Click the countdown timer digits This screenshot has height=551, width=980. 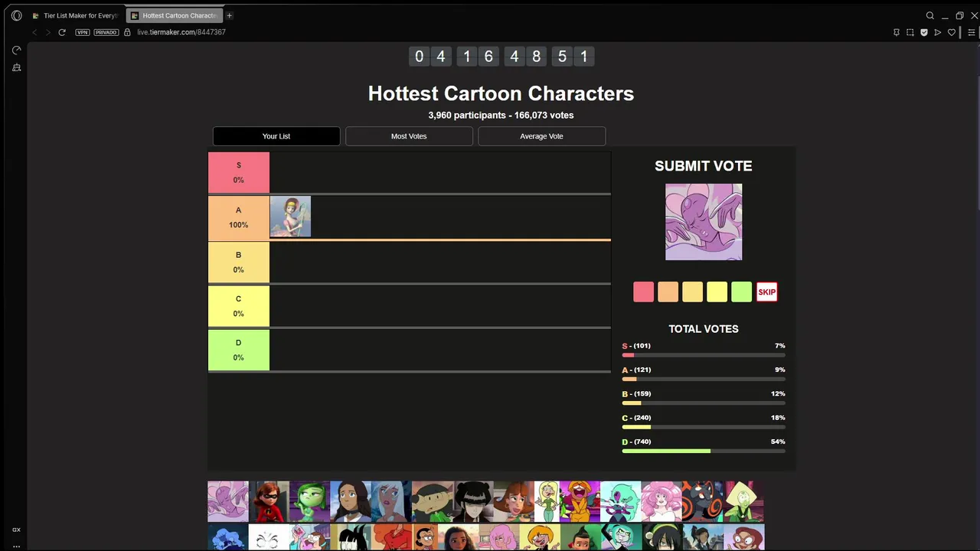(x=501, y=57)
